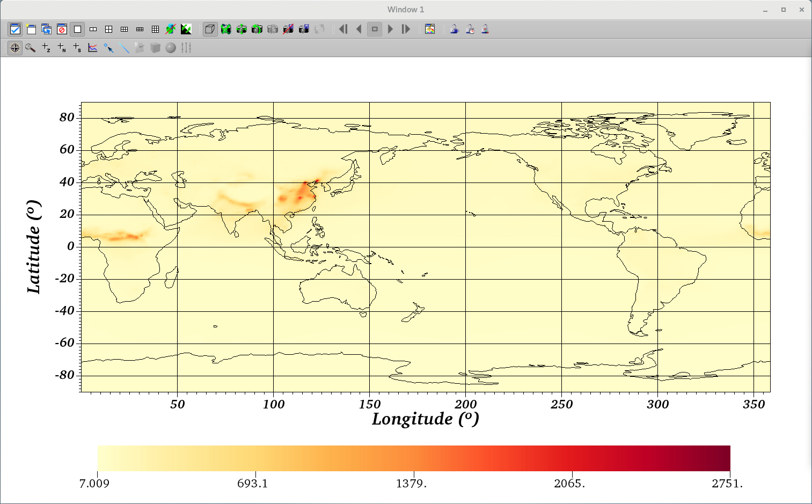Click the clone window icon
This screenshot has height=504, width=812.
(x=47, y=29)
